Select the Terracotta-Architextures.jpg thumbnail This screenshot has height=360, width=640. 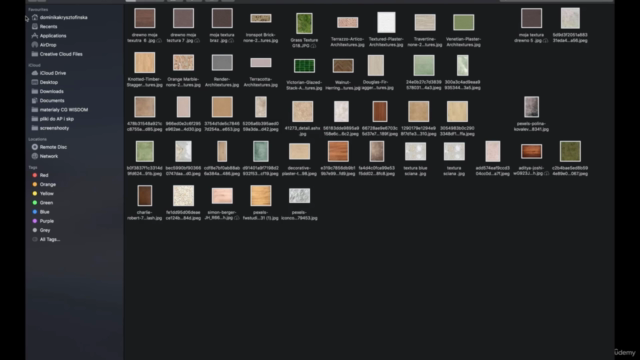261,62
